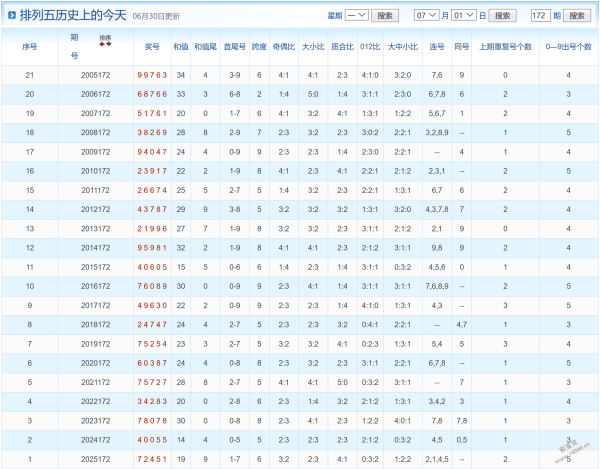The width and height of the screenshot is (600, 469).
Task: Click the 首尾号 column header
Action: 235,47
